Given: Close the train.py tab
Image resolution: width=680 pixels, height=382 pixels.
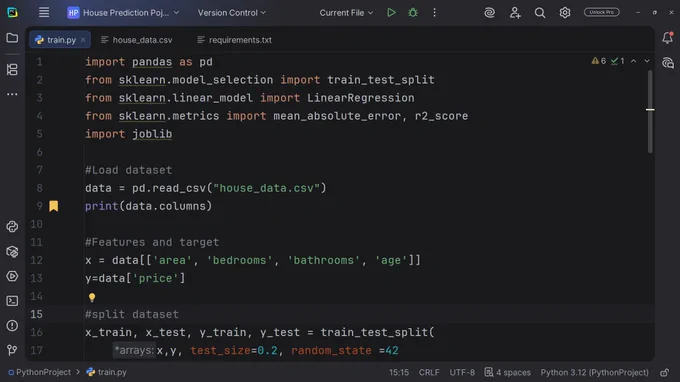Looking at the screenshot, I should coord(83,40).
